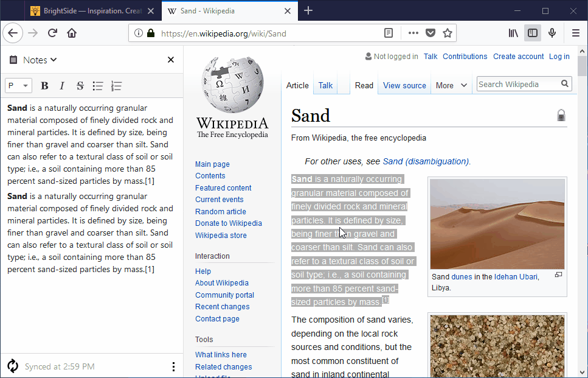Toggle reader view in address bar

[389, 33]
